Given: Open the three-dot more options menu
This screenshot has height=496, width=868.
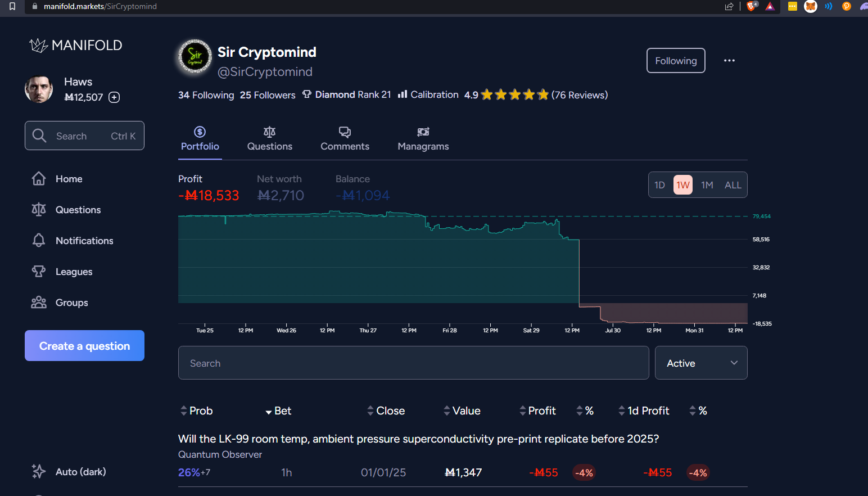Looking at the screenshot, I should click(x=729, y=60).
